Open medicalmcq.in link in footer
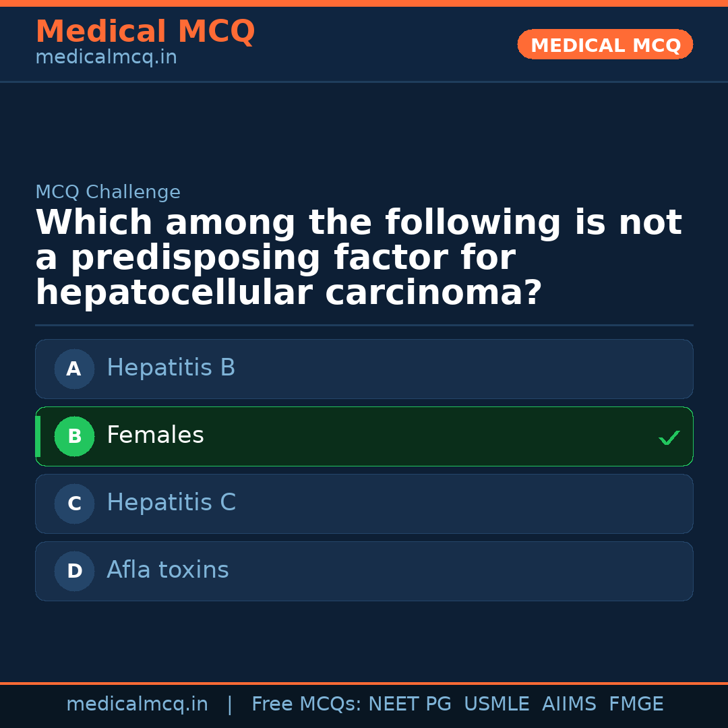This screenshot has width=728, height=728. 137,704
